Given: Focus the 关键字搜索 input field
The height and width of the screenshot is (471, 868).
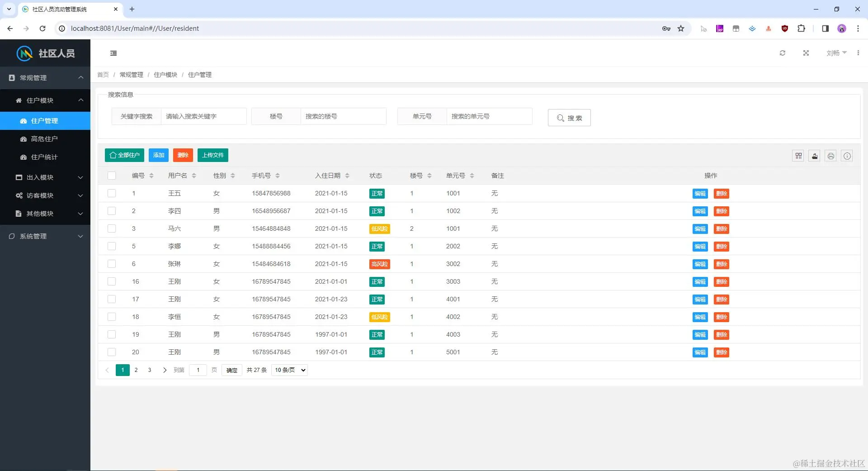Looking at the screenshot, I should coord(204,116).
